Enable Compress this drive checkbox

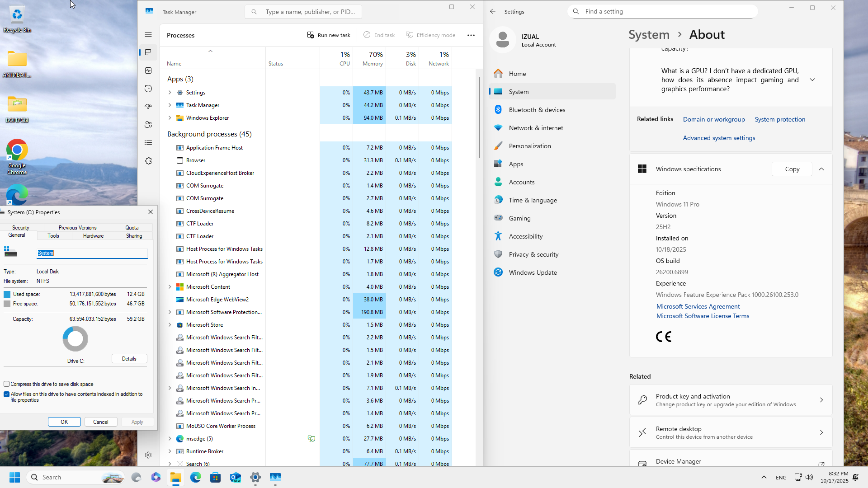[7, 384]
